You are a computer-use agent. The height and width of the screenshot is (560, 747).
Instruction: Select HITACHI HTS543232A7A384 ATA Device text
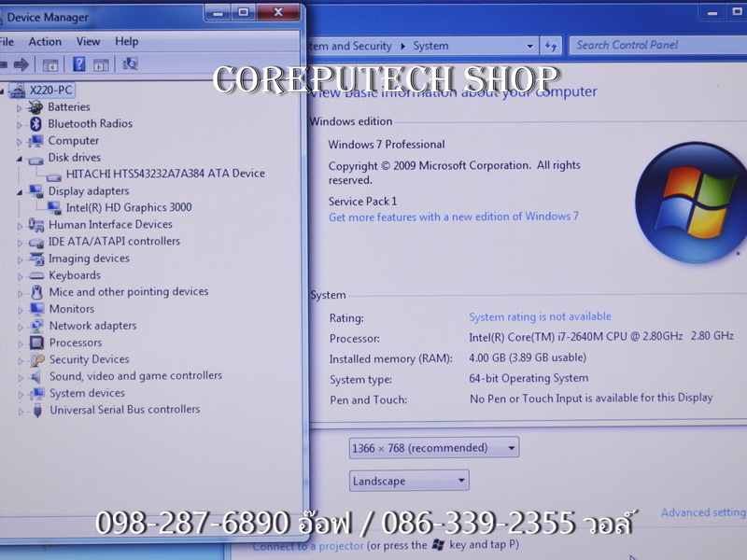pyautogui.click(x=165, y=174)
